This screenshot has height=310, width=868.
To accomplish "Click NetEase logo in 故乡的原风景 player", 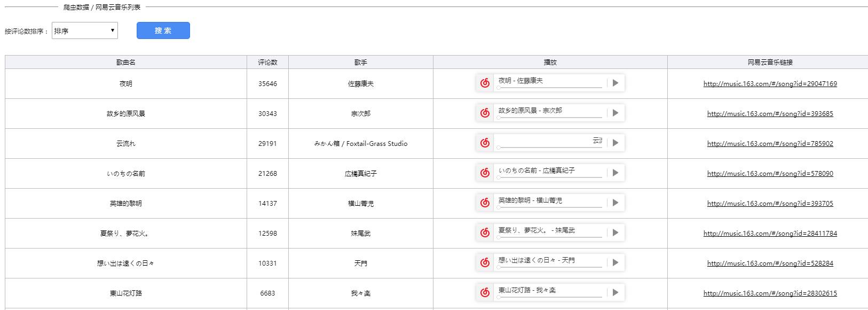I will tap(485, 113).
